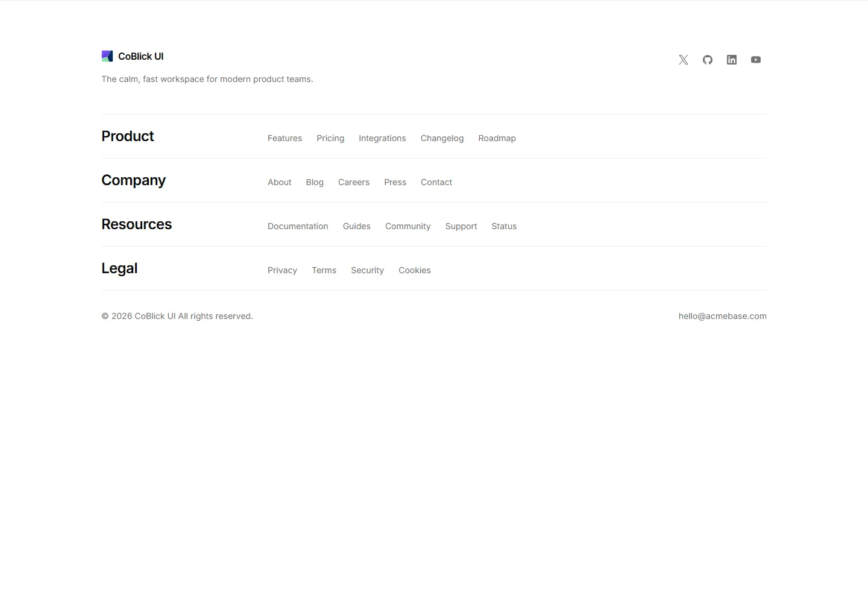View the Changelog
868x603 pixels.
[442, 138]
